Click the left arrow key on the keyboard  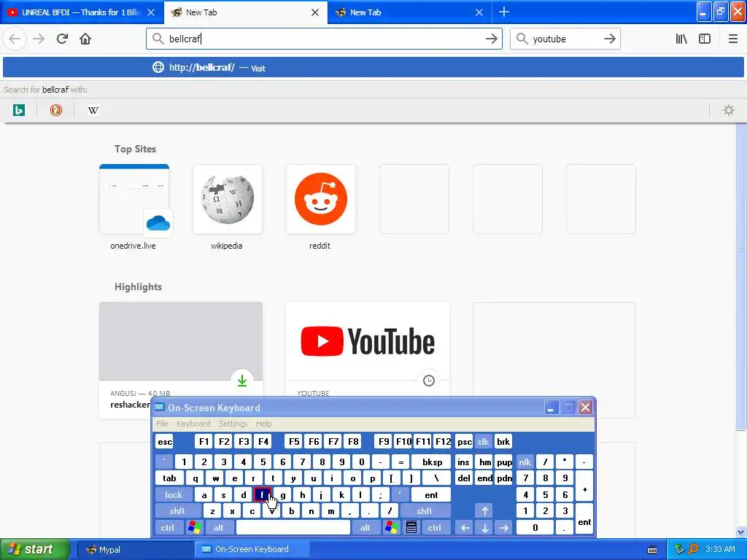(x=465, y=528)
